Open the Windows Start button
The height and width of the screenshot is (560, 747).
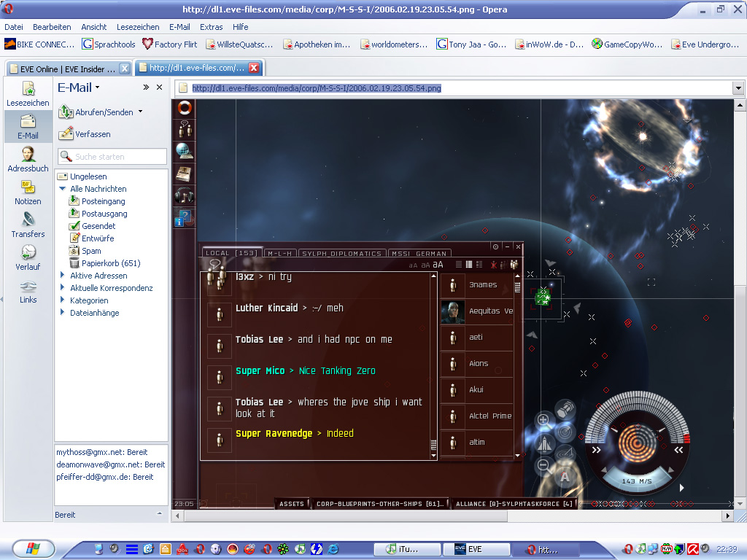(34, 549)
